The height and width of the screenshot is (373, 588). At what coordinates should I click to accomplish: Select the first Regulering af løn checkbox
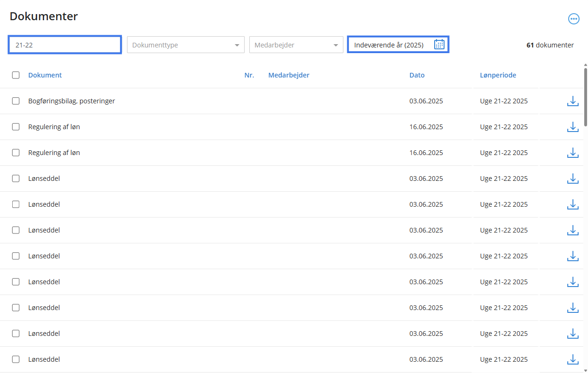(x=16, y=127)
